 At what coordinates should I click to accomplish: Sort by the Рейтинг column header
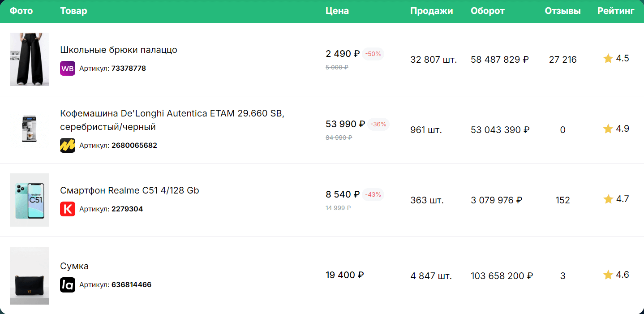pyautogui.click(x=616, y=11)
